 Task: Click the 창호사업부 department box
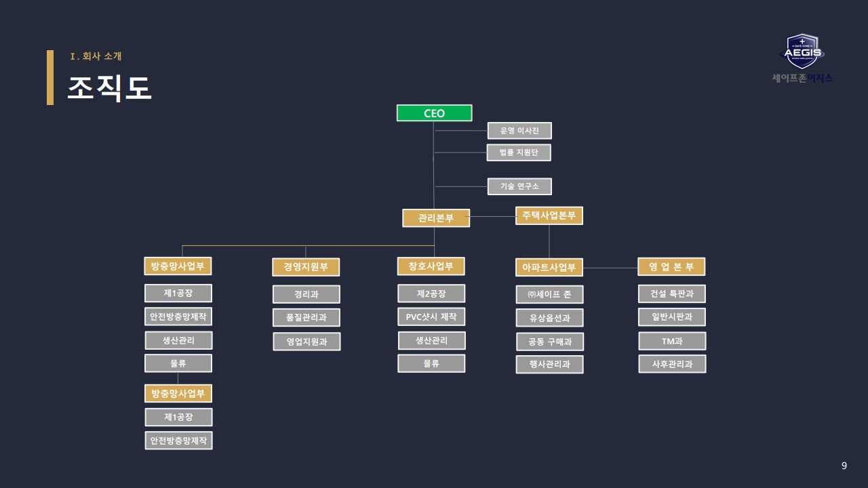point(431,266)
